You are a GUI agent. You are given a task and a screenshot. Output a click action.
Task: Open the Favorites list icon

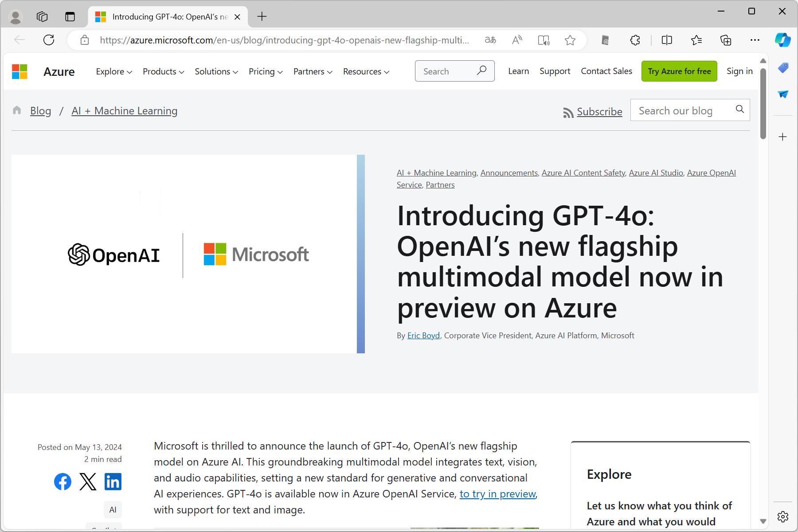[696, 40]
